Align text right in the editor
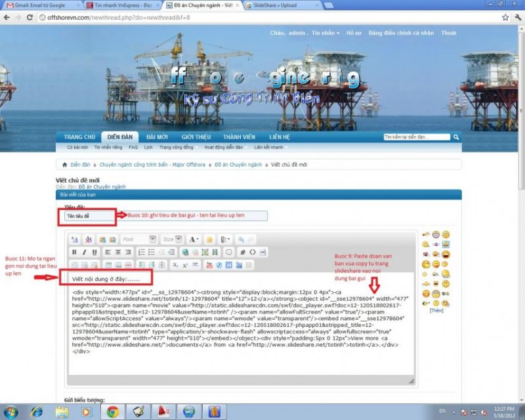This screenshot has width=525, height=420. point(128,252)
